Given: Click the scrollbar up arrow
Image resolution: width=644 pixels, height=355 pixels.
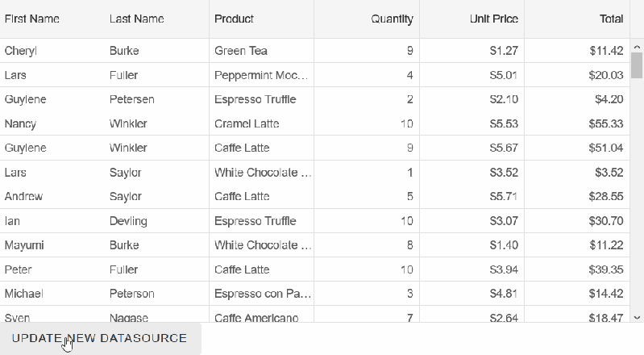Looking at the screenshot, I should [x=637, y=45].
